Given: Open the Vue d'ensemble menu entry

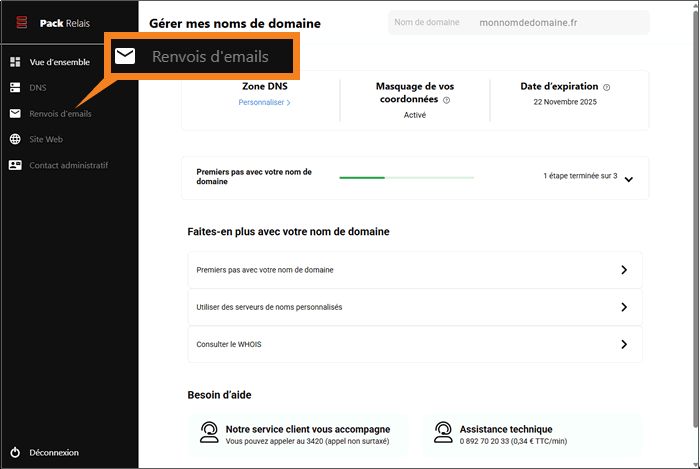Looking at the screenshot, I should pyautogui.click(x=59, y=62).
